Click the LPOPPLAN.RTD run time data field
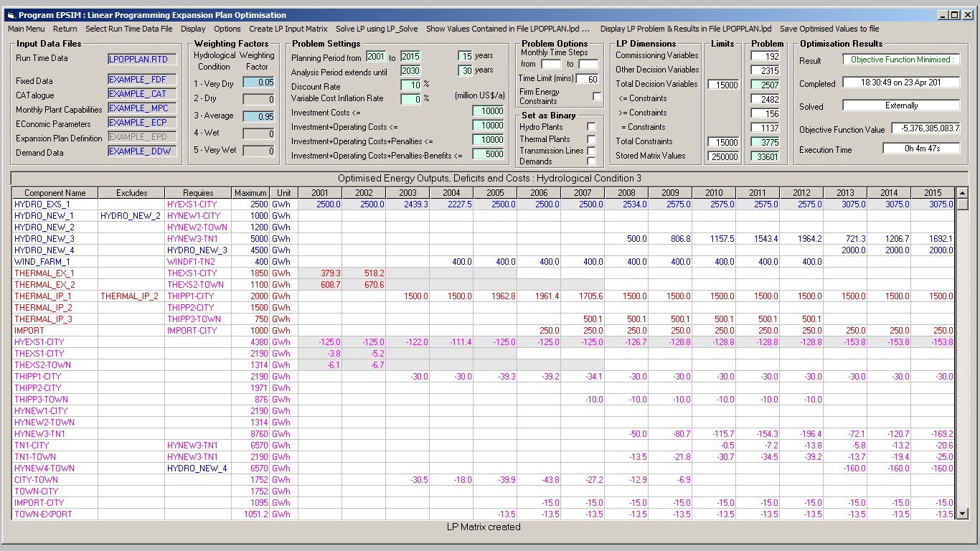The width and height of the screenshot is (980, 551). pos(142,59)
